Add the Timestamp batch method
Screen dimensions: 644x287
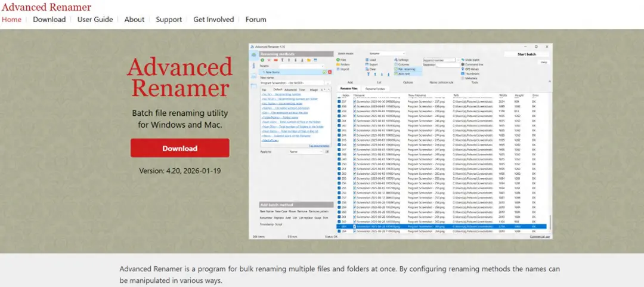click(267, 224)
